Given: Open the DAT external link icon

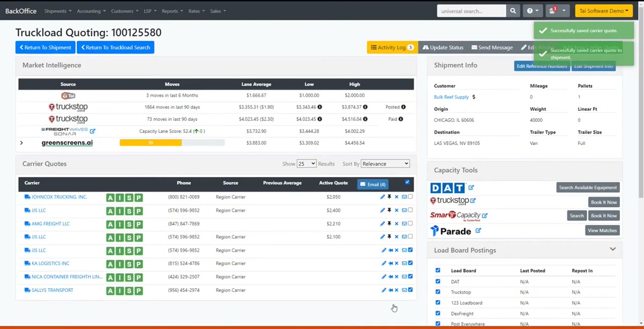Looking at the screenshot, I should (x=471, y=187).
